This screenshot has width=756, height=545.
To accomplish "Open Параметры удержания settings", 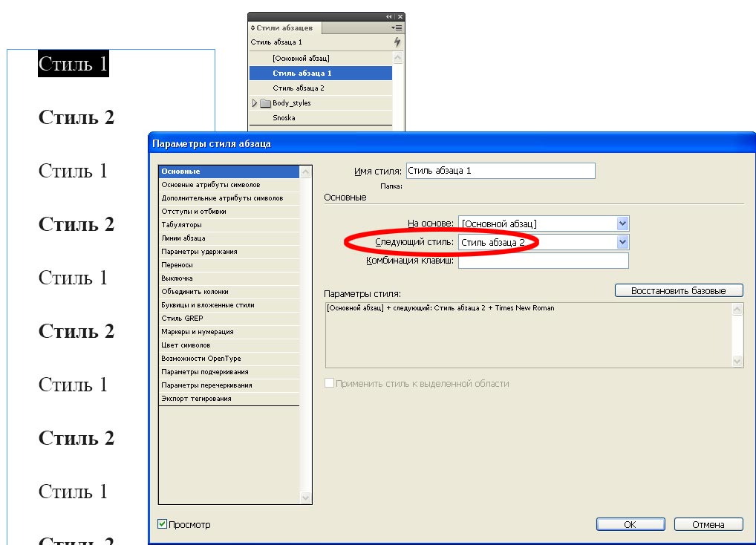I will 229,252.
